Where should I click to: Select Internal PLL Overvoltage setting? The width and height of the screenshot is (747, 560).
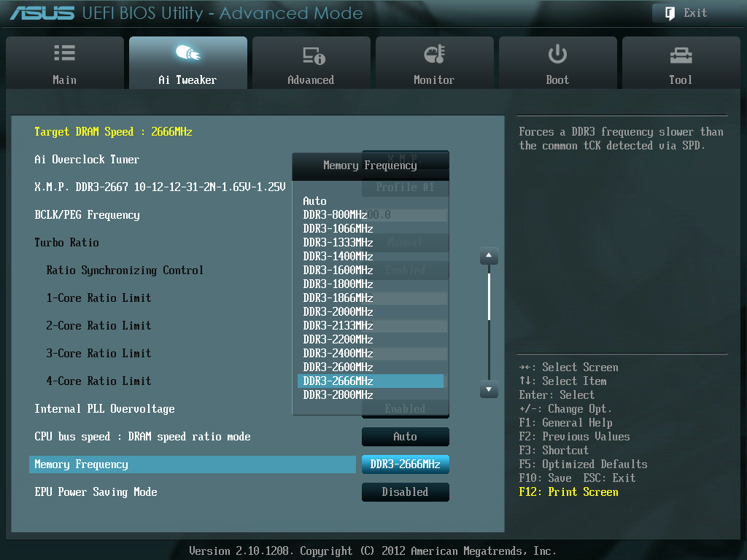(105, 408)
